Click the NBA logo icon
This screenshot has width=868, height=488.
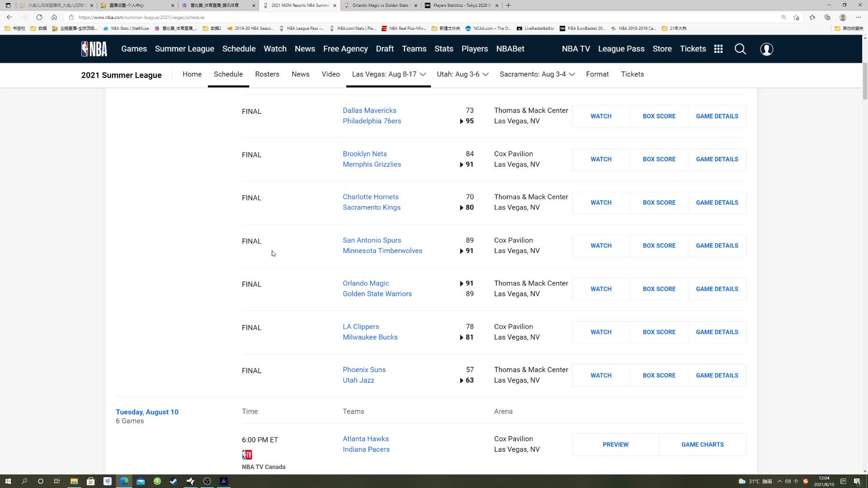coord(94,49)
